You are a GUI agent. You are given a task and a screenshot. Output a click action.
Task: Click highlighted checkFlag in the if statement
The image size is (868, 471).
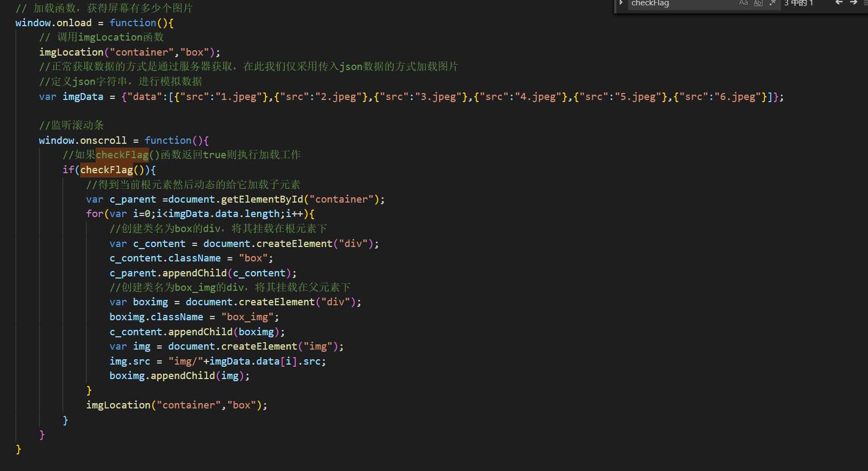pos(106,170)
